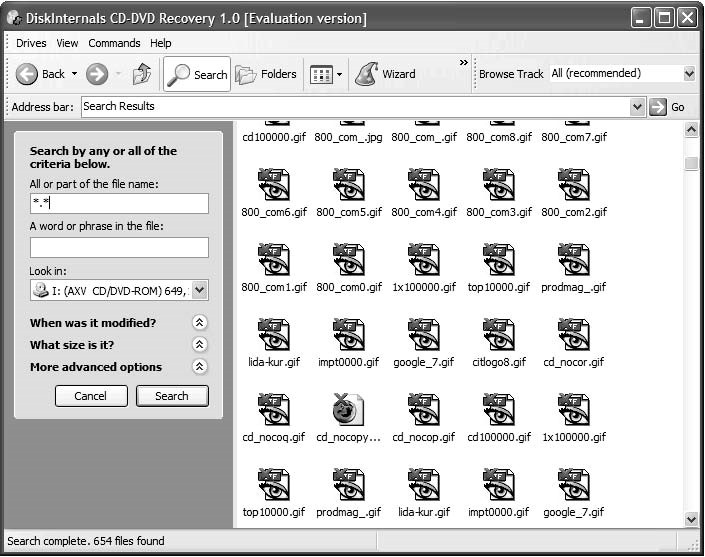Click the Forward navigation arrow icon

[x=96, y=74]
